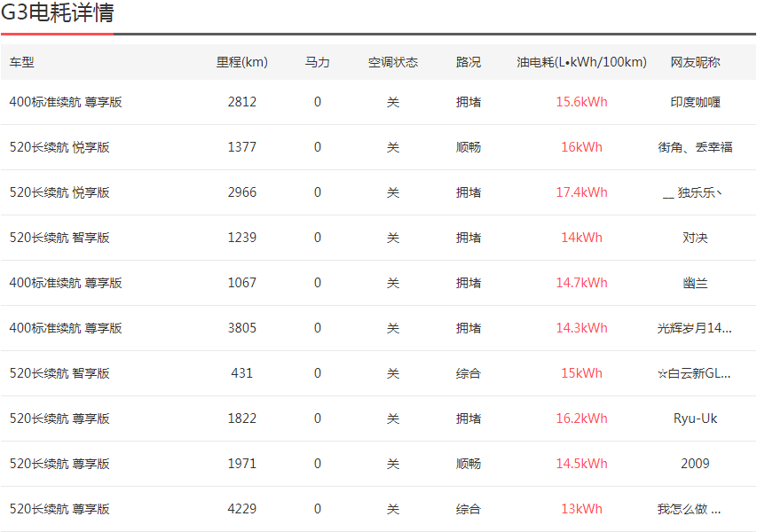This screenshot has height=532, width=757.
Task: Select the 网友昵称 column header
Action: click(695, 62)
